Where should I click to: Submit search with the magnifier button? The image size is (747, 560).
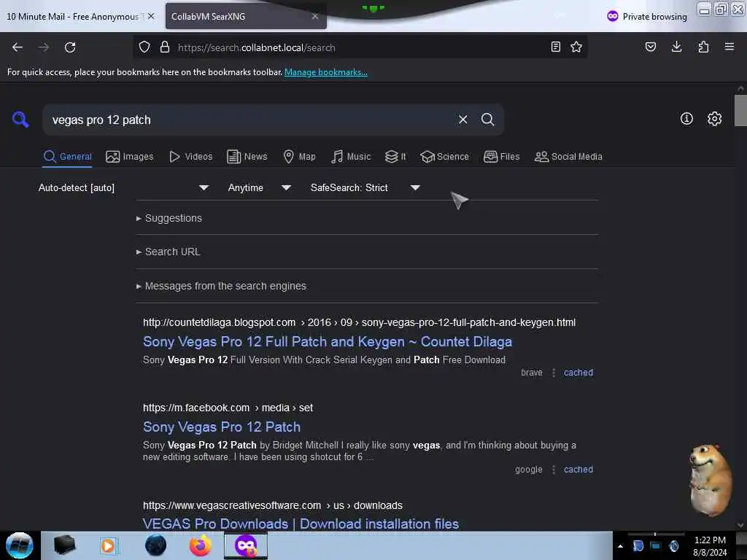point(487,120)
